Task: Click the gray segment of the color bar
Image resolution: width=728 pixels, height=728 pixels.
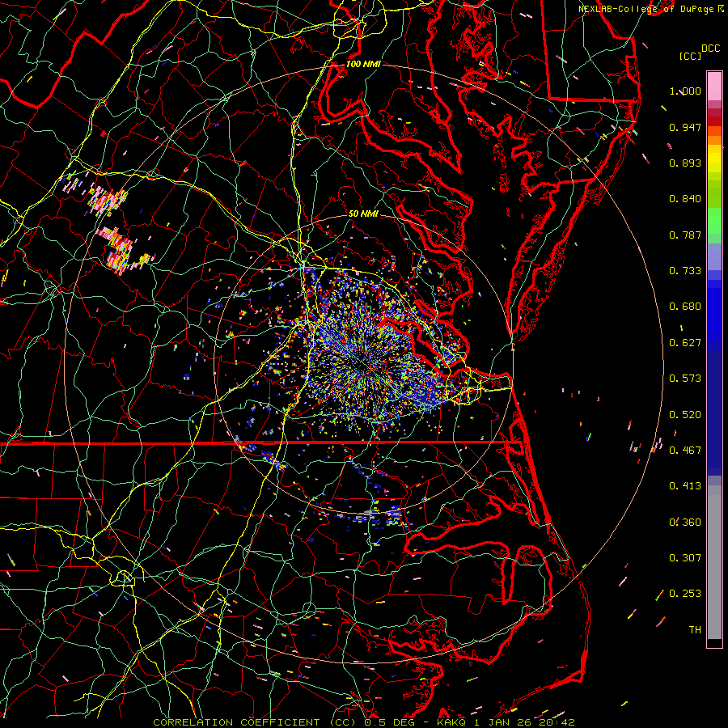Action: (714, 562)
